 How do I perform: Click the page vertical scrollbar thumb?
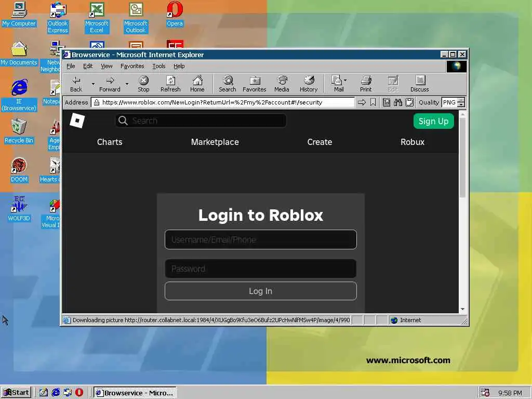click(462, 158)
